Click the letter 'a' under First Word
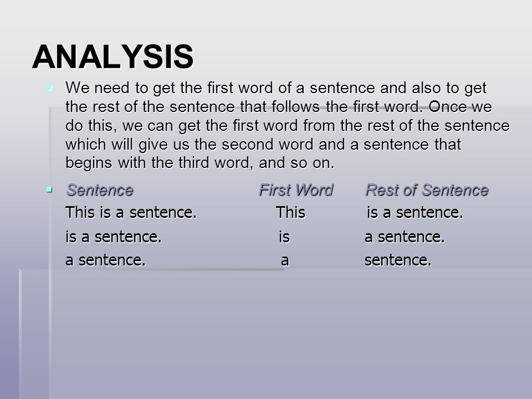The height and width of the screenshot is (399, 532). 285,261
